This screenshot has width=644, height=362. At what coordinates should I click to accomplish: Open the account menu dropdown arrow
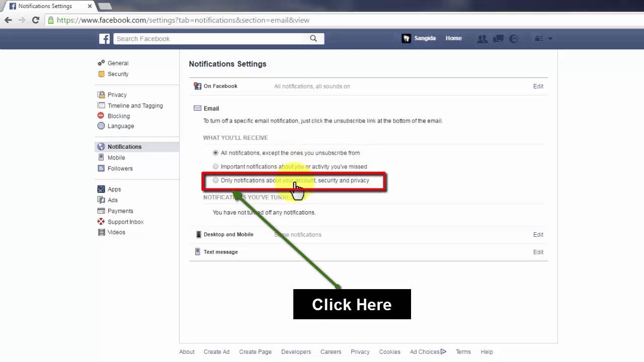pyautogui.click(x=550, y=39)
